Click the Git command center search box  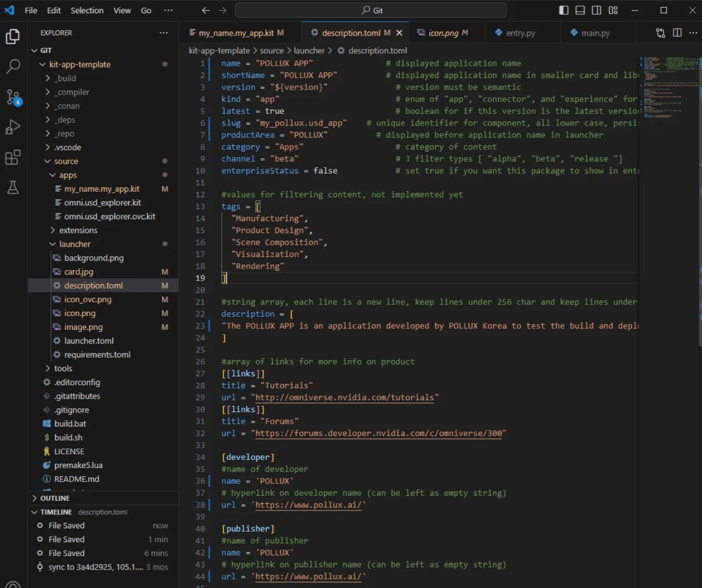coord(371,10)
